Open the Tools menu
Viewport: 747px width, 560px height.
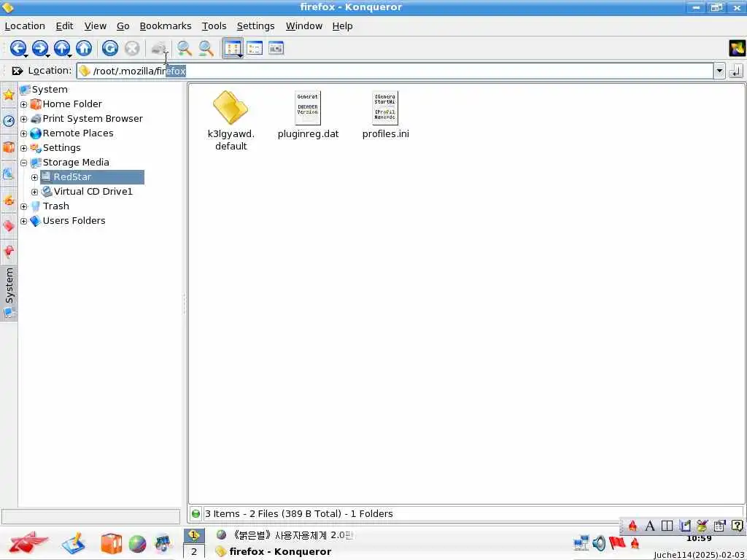pyautogui.click(x=214, y=26)
